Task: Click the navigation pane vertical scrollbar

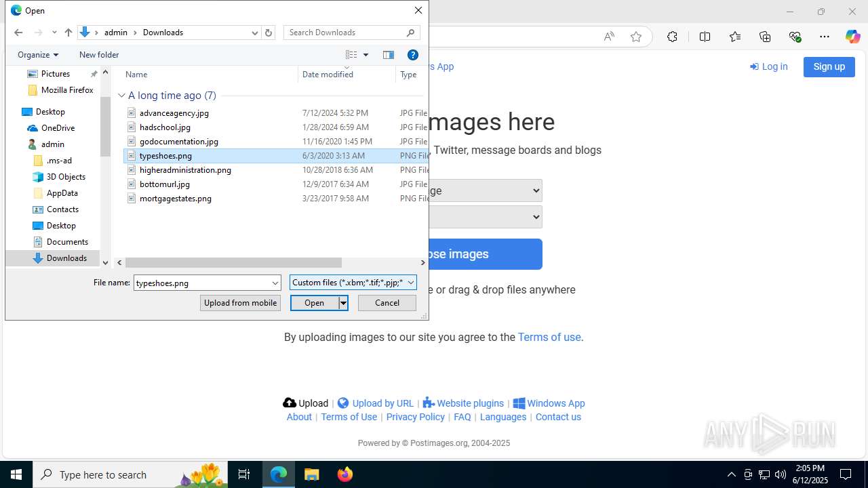Action: 105,125
